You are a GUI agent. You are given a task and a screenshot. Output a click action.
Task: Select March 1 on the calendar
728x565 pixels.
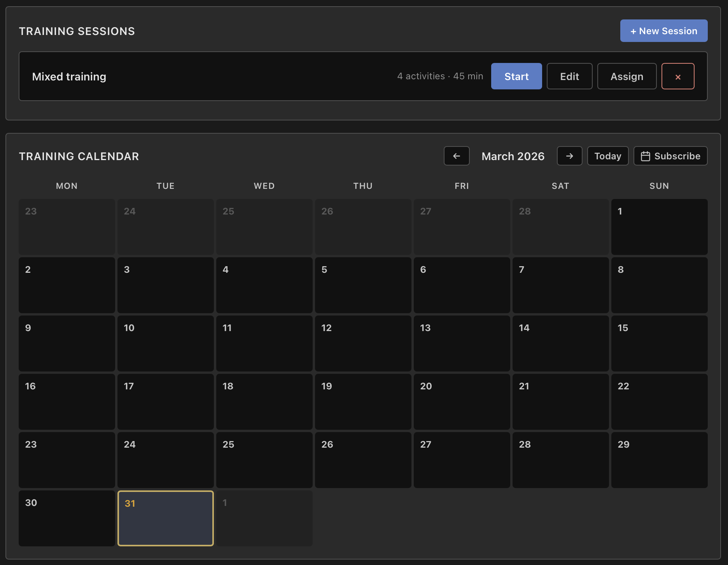pyautogui.click(x=659, y=227)
